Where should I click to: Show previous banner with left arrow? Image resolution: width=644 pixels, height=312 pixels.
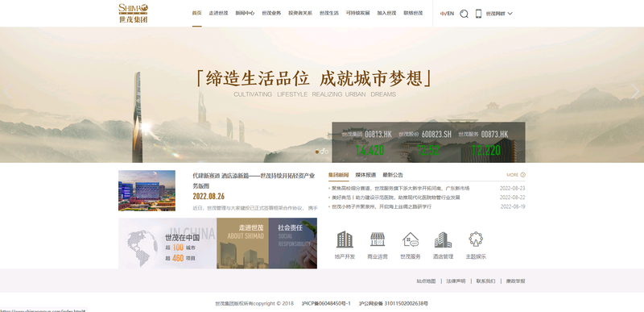click(8, 92)
